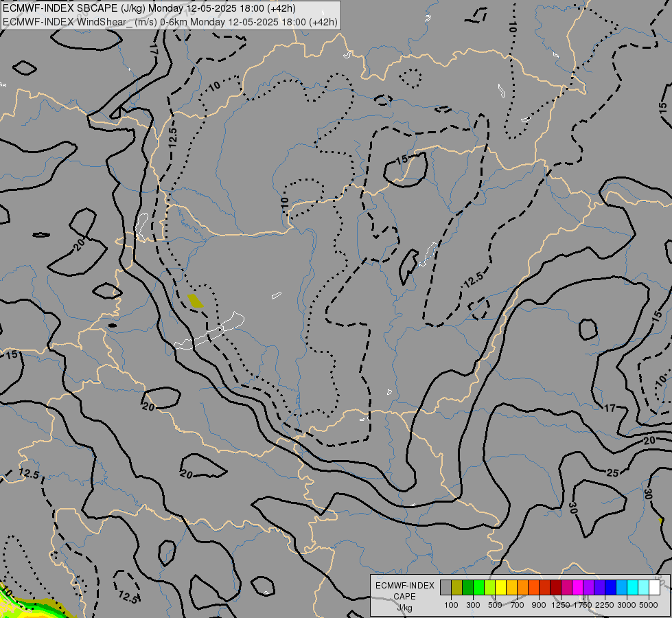
Task: Click the olive CAPE patch on the map
Action: pos(195,301)
